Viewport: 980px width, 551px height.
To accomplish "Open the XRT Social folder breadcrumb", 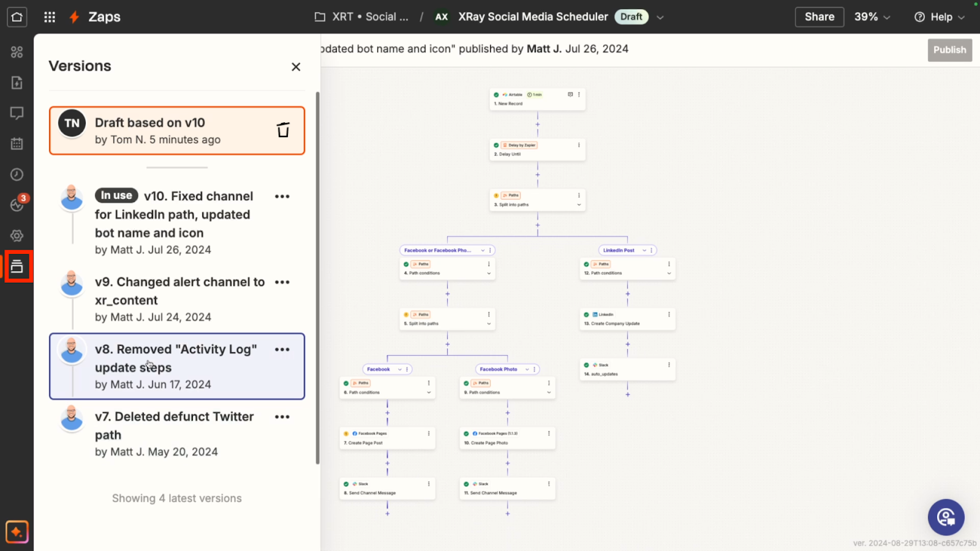I will tap(361, 17).
